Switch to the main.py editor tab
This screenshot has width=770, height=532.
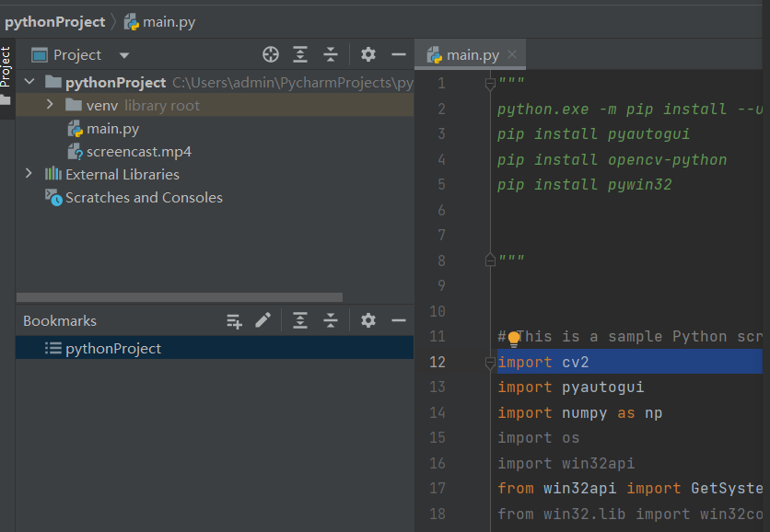click(464, 55)
